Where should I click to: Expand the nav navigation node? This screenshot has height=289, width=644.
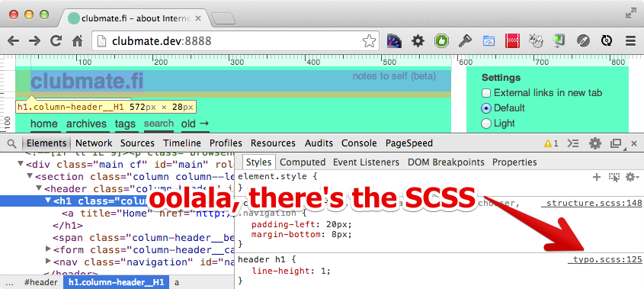48,261
